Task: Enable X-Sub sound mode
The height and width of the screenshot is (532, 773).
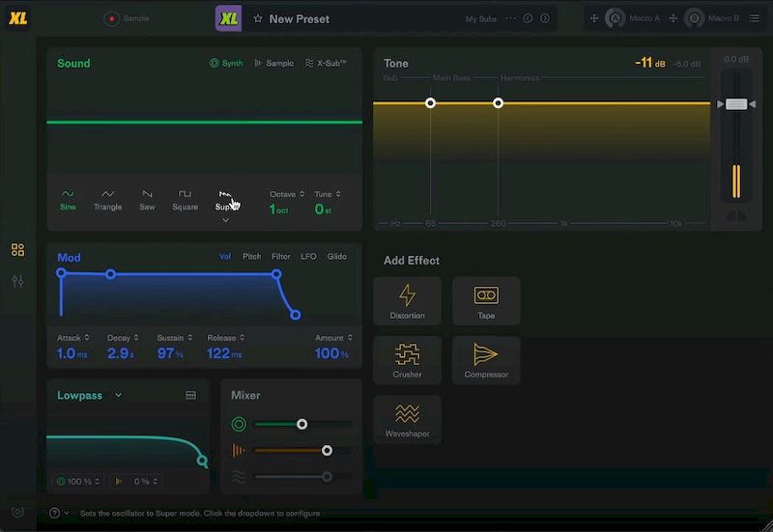Action: [x=326, y=63]
